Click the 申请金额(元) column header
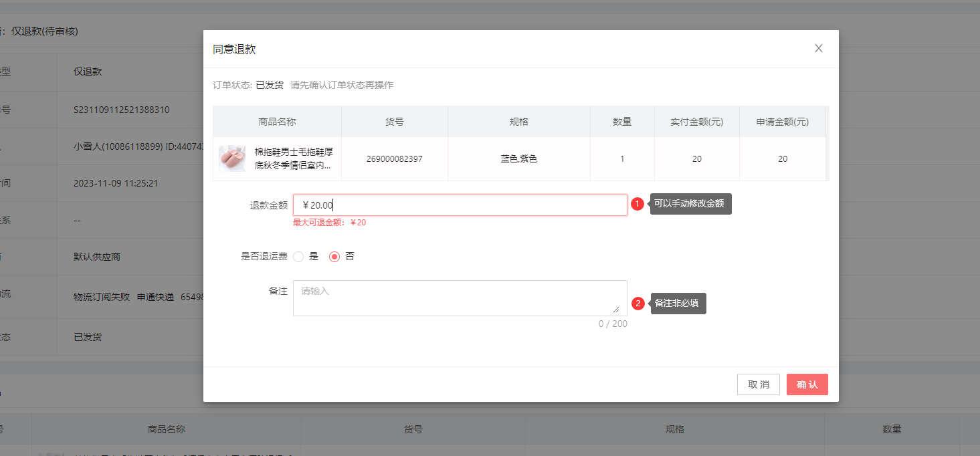 tap(782, 122)
